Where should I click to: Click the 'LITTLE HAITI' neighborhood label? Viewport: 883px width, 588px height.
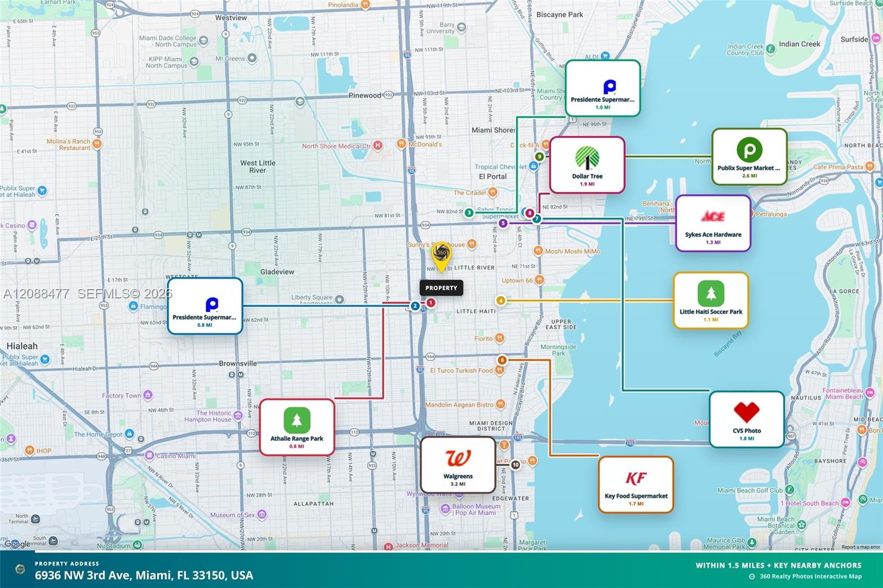[476, 312]
